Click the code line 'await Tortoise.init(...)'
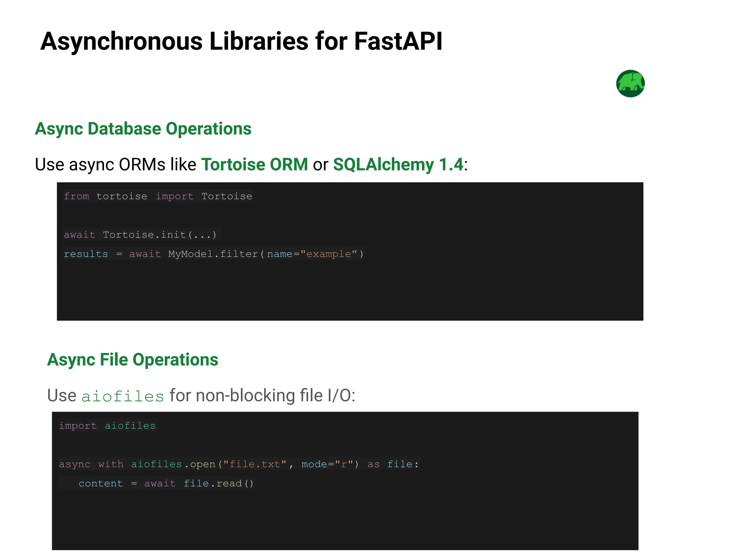747x560 pixels. 140,234
